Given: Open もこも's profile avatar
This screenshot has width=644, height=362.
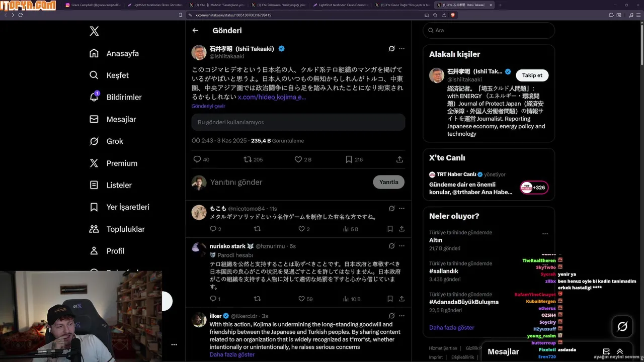Looking at the screenshot, I should [x=199, y=212].
